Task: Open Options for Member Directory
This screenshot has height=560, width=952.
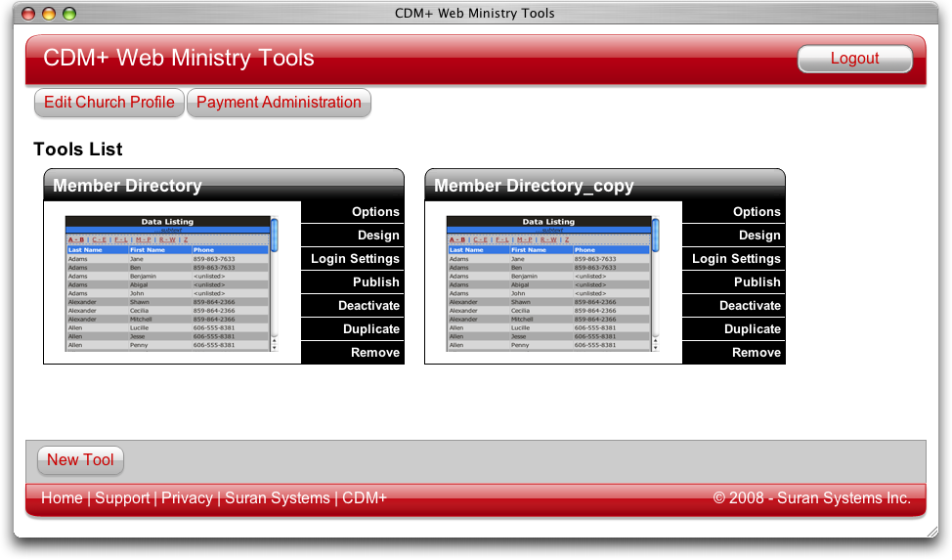Action: 374,212
